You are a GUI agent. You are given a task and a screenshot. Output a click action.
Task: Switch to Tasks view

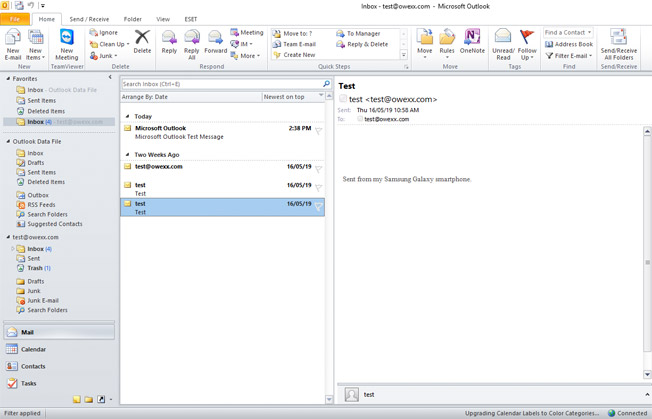59,383
